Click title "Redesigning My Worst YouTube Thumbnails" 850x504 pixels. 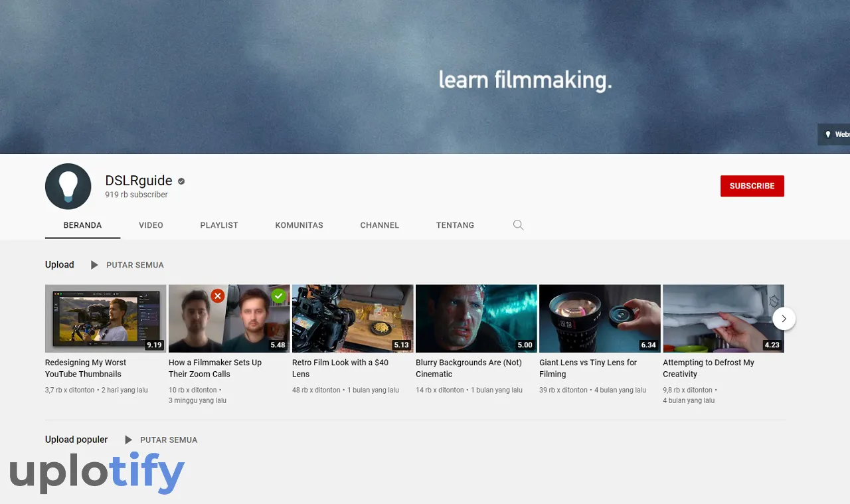[86, 369]
